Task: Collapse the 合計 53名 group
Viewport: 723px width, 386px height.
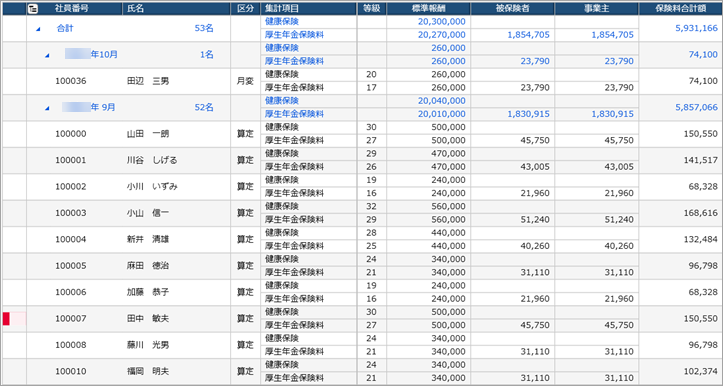Action: [x=38, y=29]
